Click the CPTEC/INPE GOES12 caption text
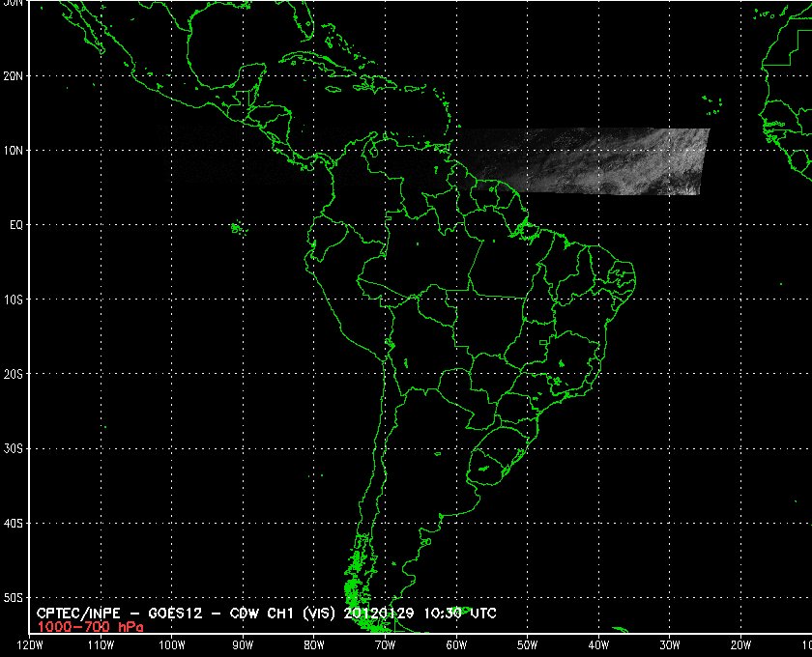Image resolution: width=812 pixels, height=657 pixels. tap(266, 614)
